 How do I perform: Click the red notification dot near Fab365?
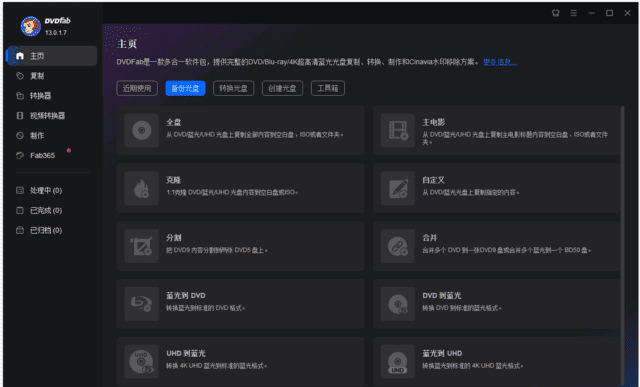[69, 151]
